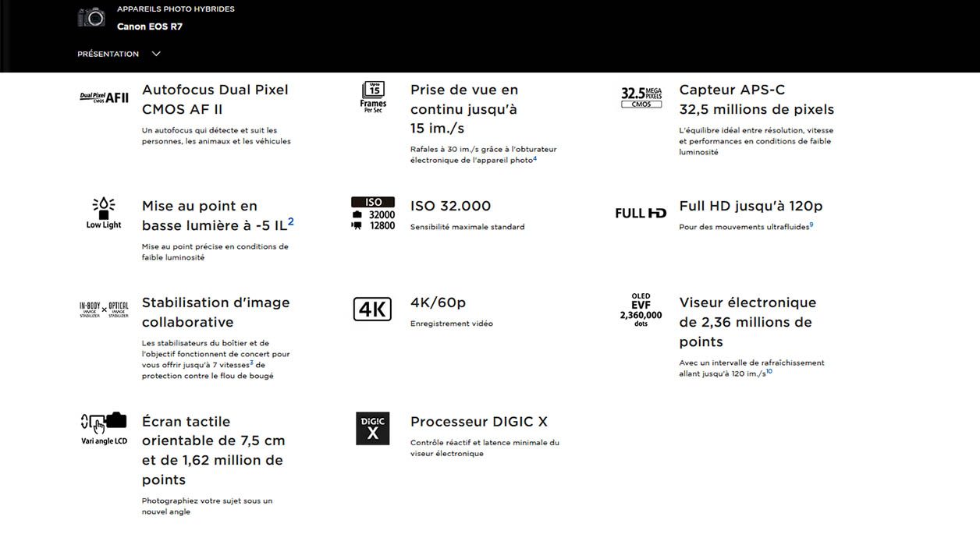The image size is (980, 552).
Task: Open footnote 4 after l'appareil photo
Action: pos(535,158)
